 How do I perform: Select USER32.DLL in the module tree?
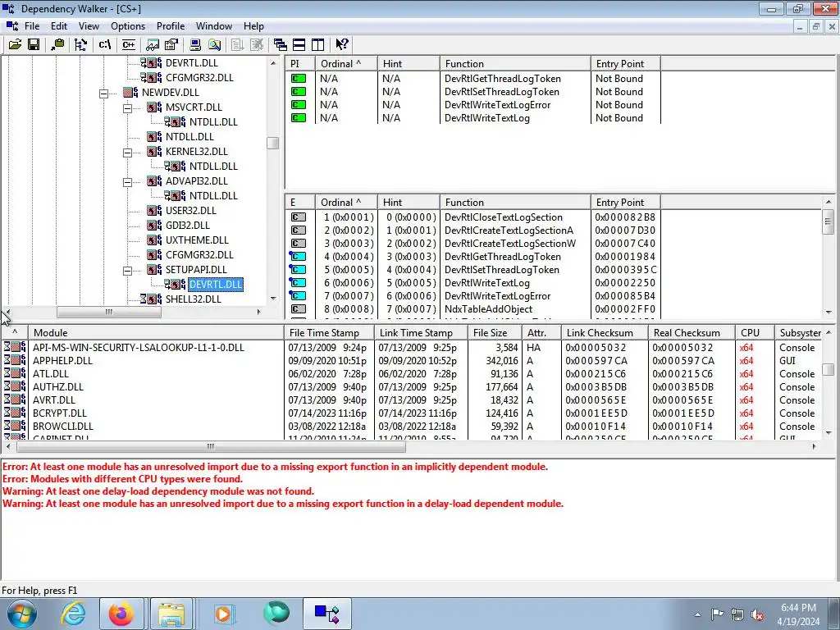(190, 211)
